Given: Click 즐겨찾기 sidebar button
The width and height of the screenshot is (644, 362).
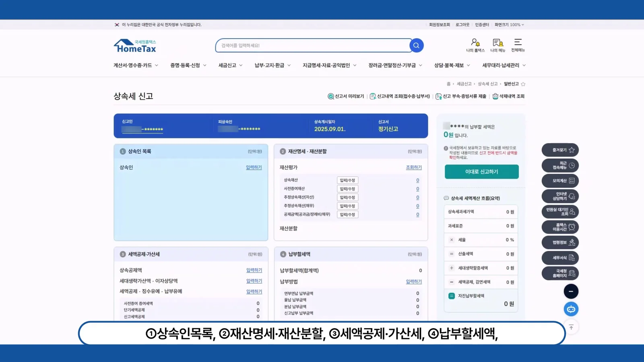Looking at the screenshot, I should 560,150.
